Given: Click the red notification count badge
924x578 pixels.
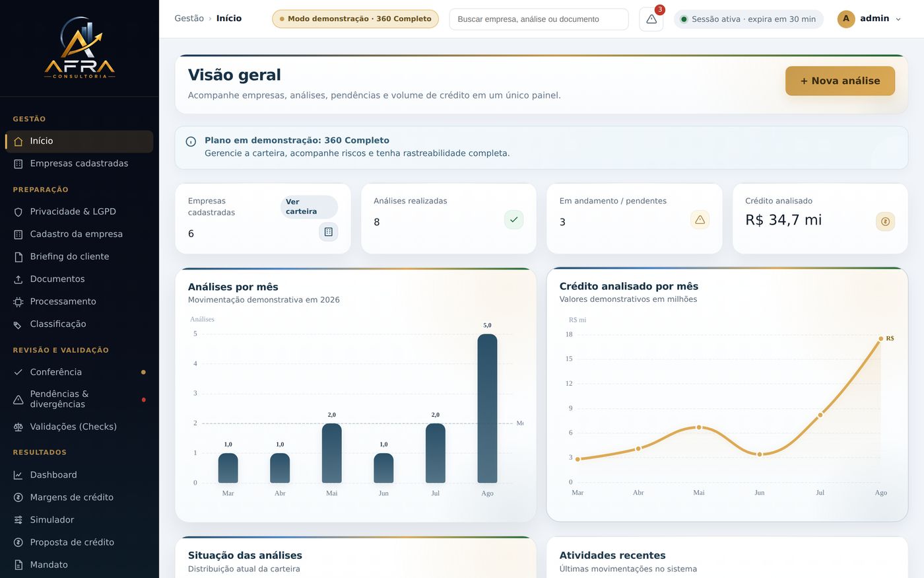Looking at the screenshot, I should [x=659, y=10].
